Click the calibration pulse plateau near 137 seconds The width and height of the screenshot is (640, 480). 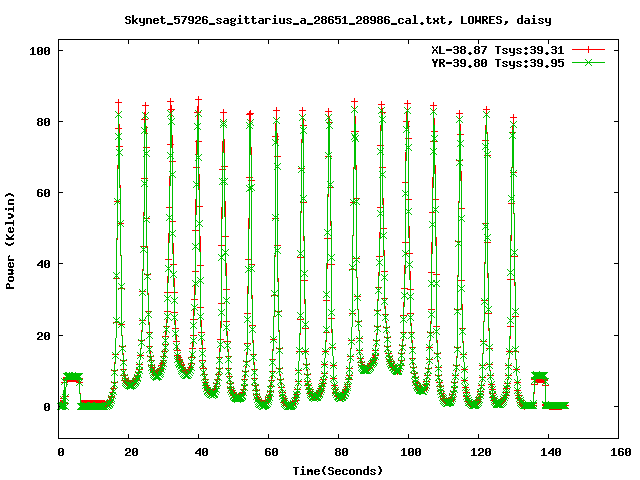pyautogui.click(x=540, y=378)
